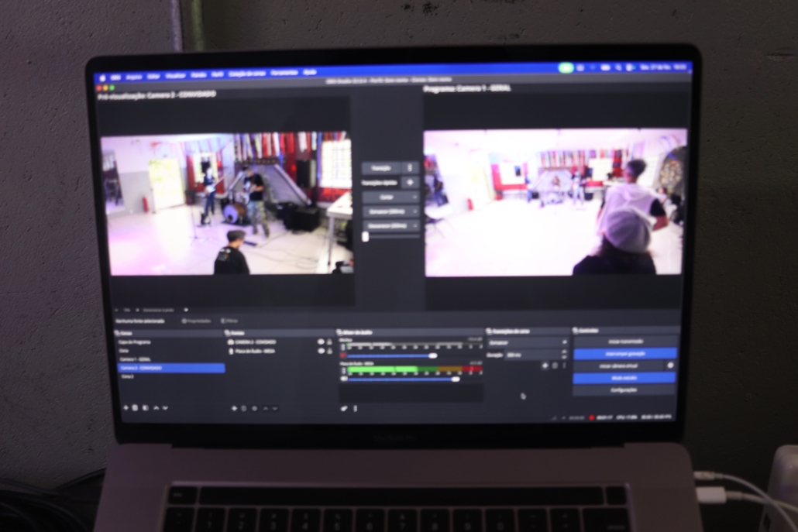Image resolution: width=798 pixels, height=532 pixels.
Task: Click the Propriedades button above the panels
Action: (x=197, y=320)
